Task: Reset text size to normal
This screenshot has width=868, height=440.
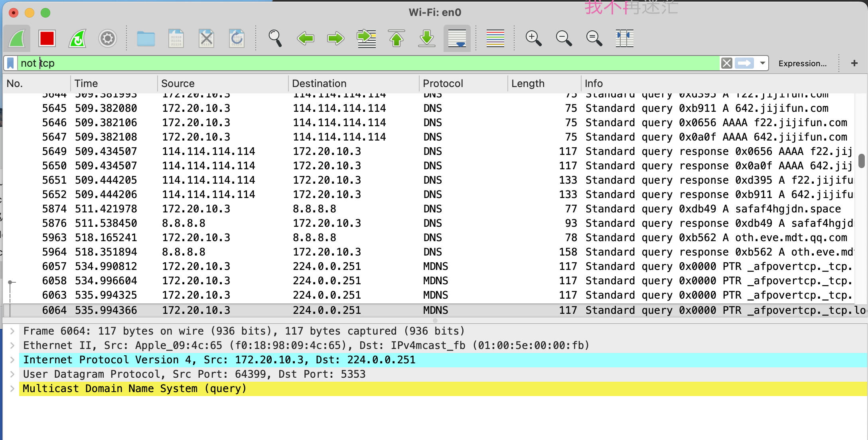Action: click(x=594, y=39)
